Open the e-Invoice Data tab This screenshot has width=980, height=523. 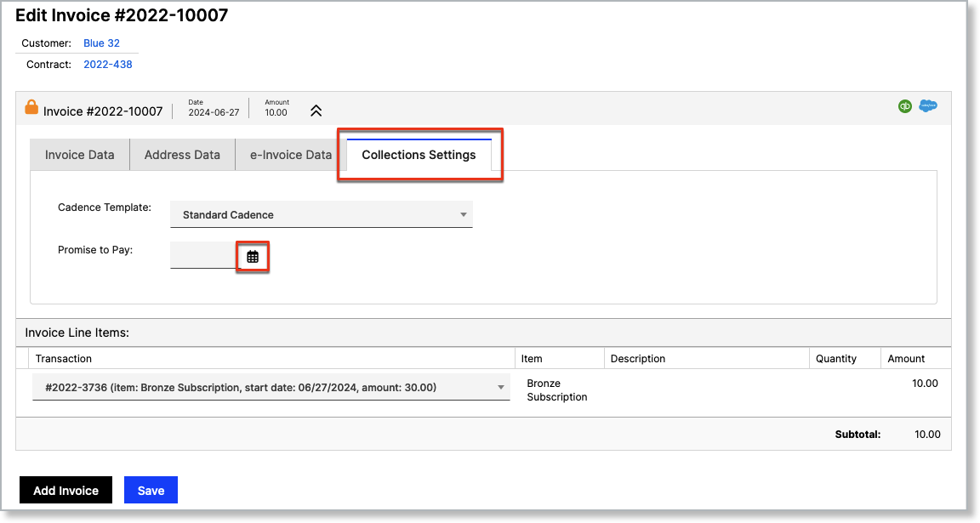click(x=291, y=155)
